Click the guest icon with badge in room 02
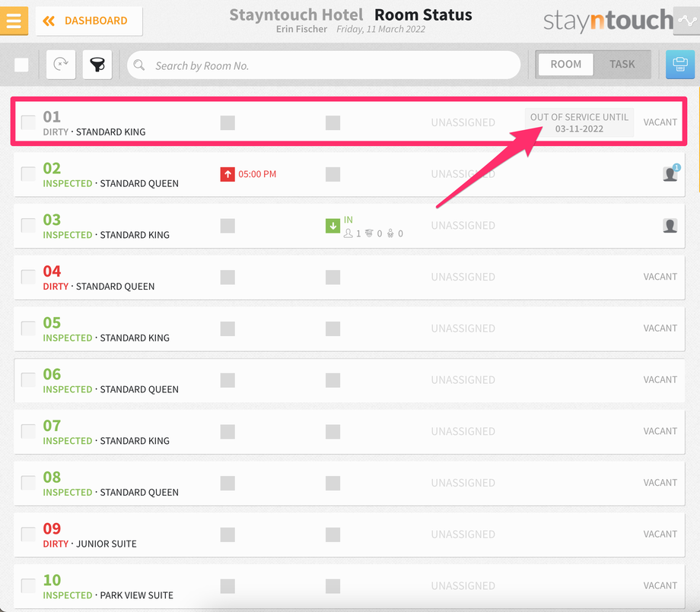700x612 pixels. click(x=670, y=173)
